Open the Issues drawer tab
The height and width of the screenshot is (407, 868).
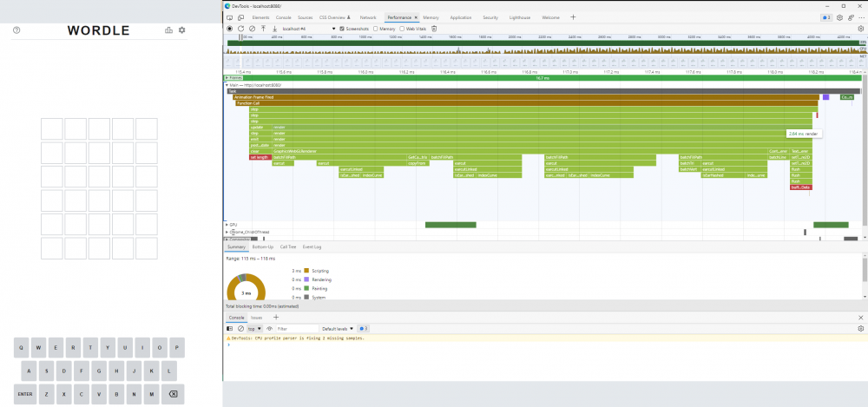(256, 318)
